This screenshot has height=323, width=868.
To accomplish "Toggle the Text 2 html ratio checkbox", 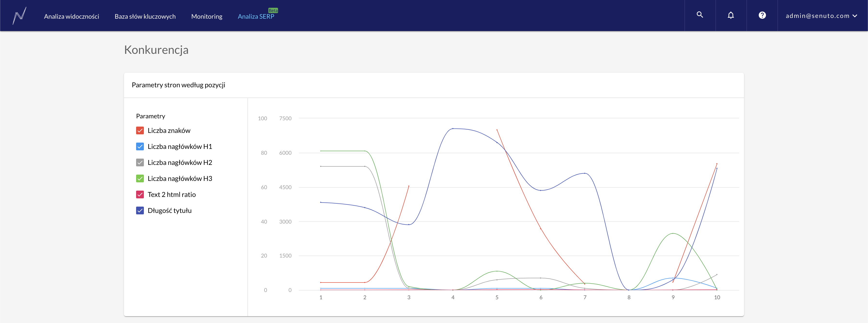I will [140, 194].
